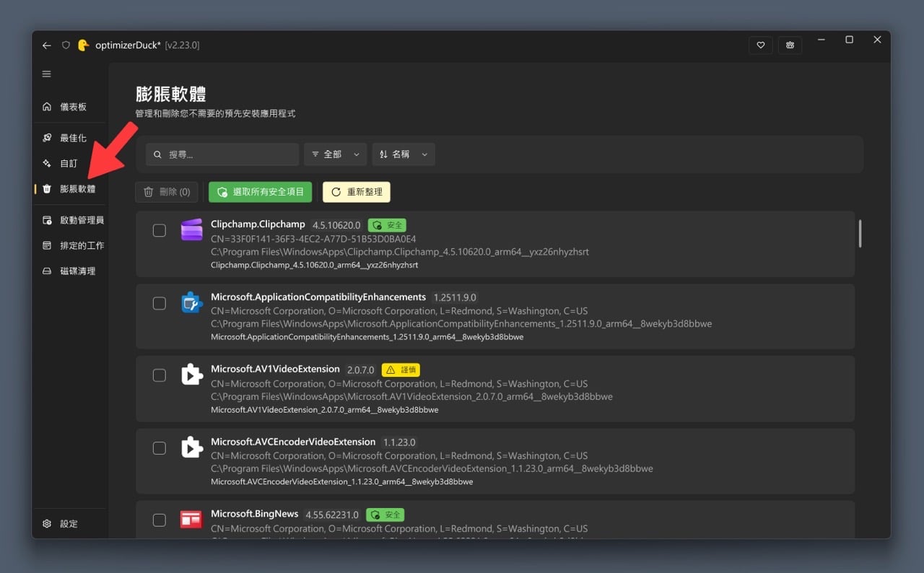This screenshot has height=573, width=924.
Task: Click the Microsoft.BingNews name
Action: pos(255,514)
